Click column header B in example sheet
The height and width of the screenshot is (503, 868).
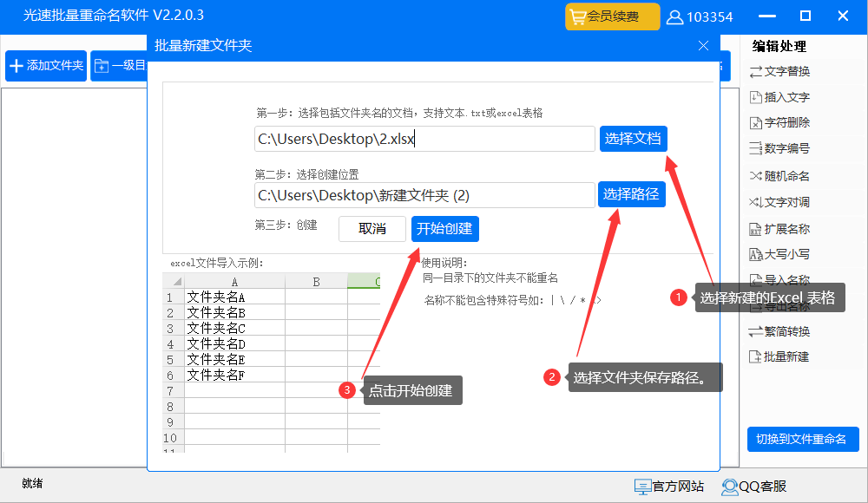[x=316, y=281]
